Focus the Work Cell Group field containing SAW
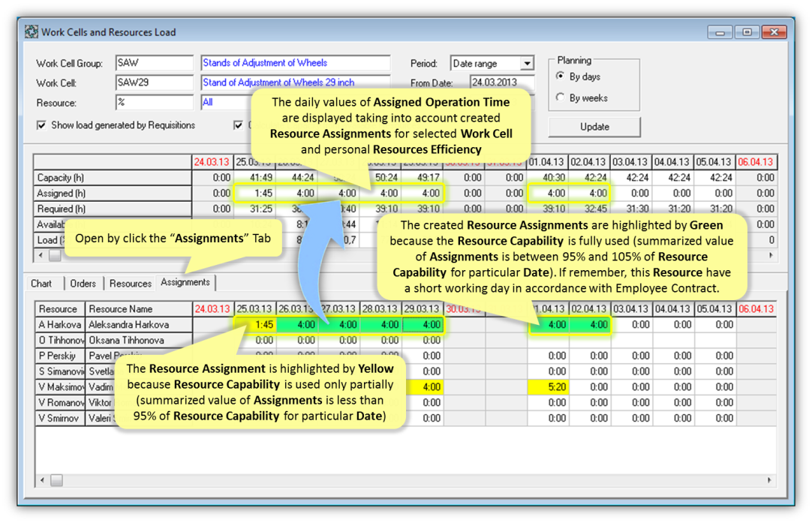 [x=155, y=63]
